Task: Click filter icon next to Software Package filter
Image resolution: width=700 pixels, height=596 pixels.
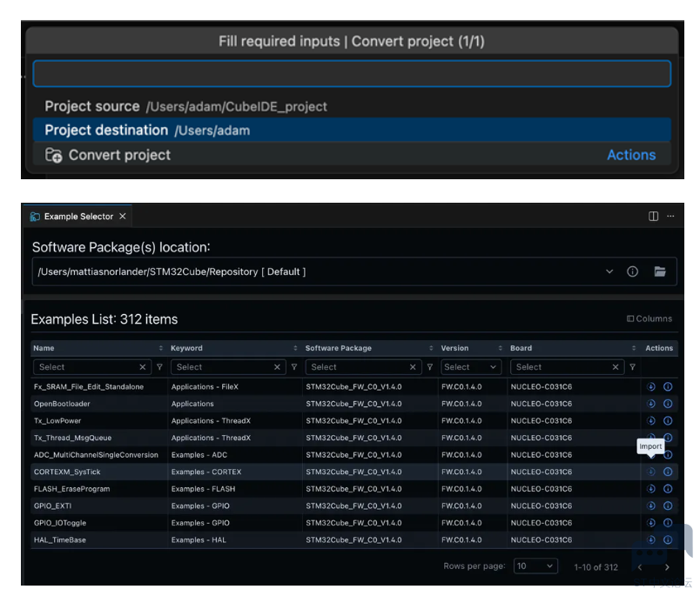Action: [x=429, y=367]
